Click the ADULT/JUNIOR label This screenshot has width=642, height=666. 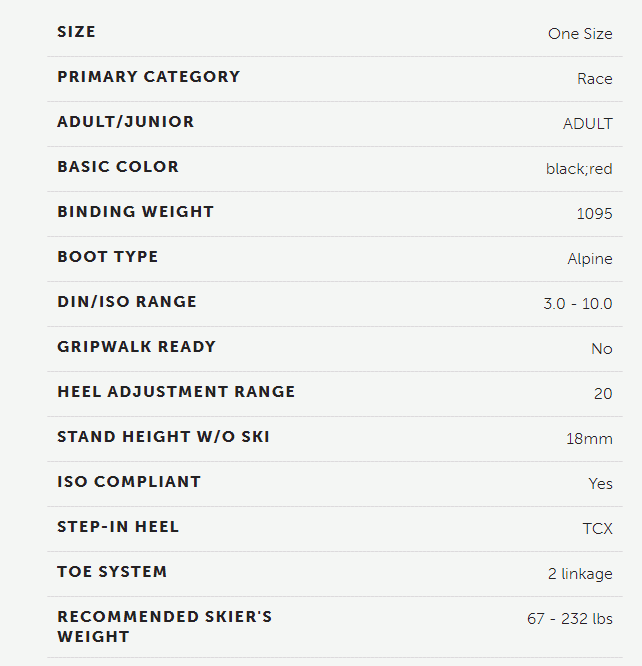[126, 122]
